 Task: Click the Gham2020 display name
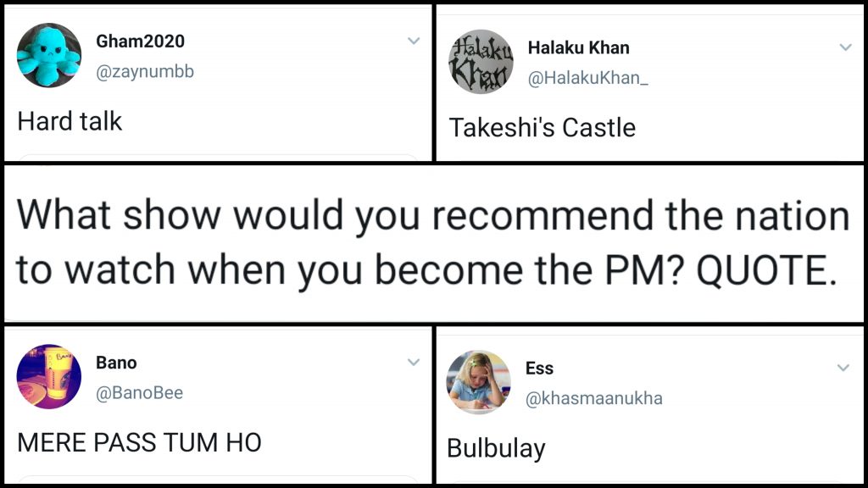coord(140,41)
